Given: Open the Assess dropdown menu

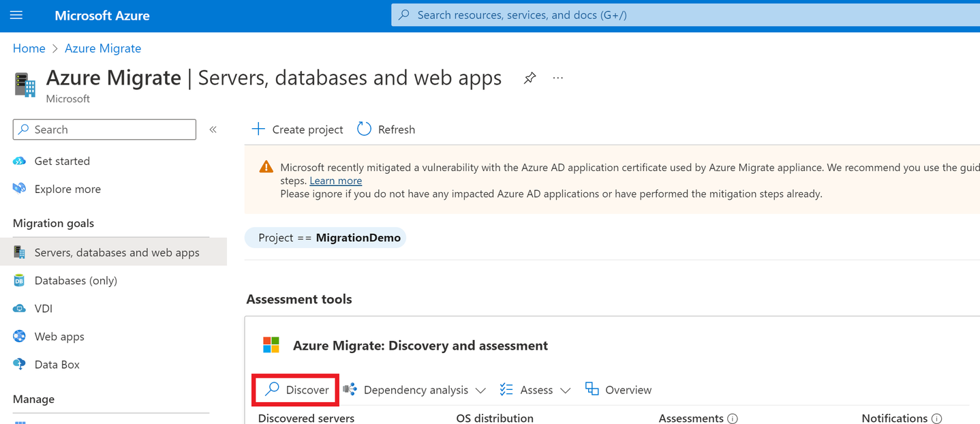Looking at the screenshot, I should (x=535, y=390).
